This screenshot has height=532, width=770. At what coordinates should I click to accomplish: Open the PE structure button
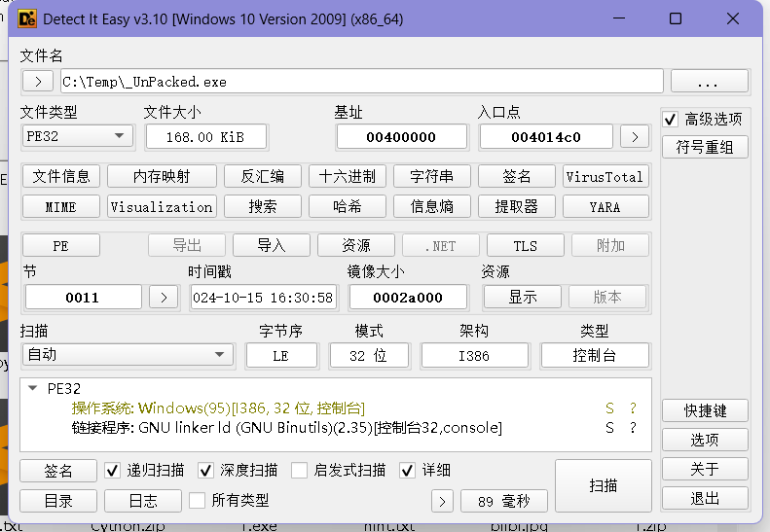(61, 245)
